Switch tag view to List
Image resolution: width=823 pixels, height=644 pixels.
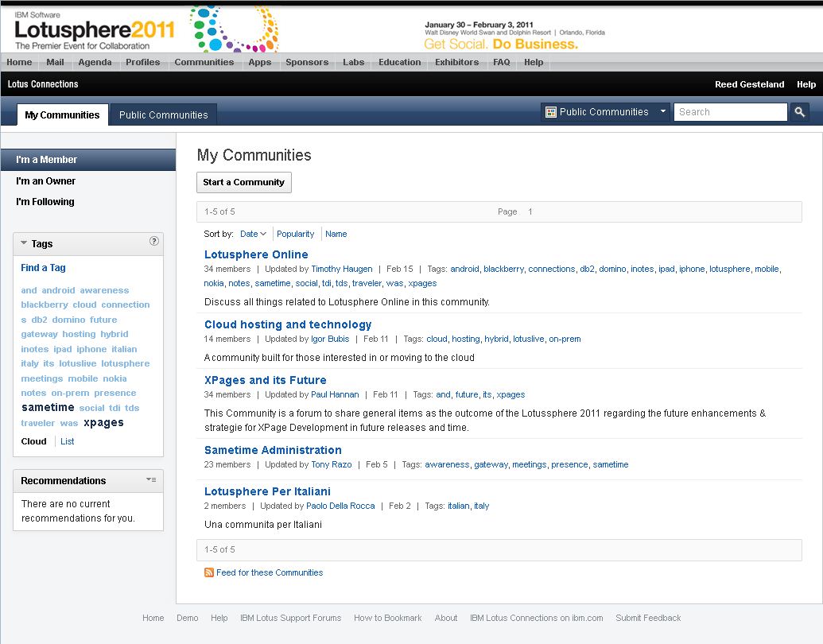coord(67,441)
